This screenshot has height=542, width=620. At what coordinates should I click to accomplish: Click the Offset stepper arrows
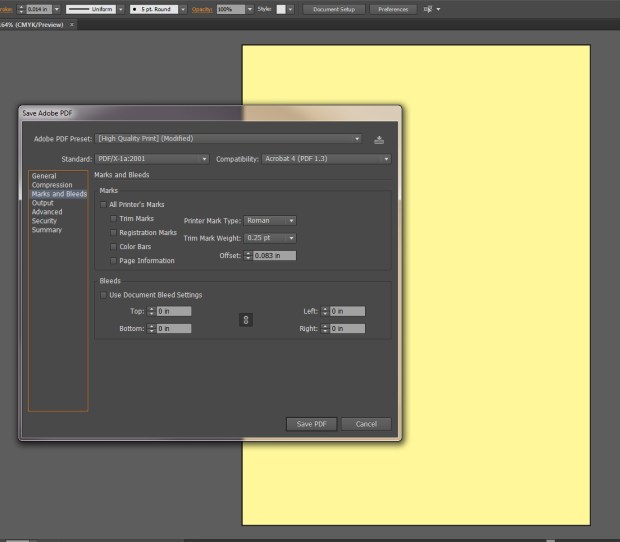249,256
